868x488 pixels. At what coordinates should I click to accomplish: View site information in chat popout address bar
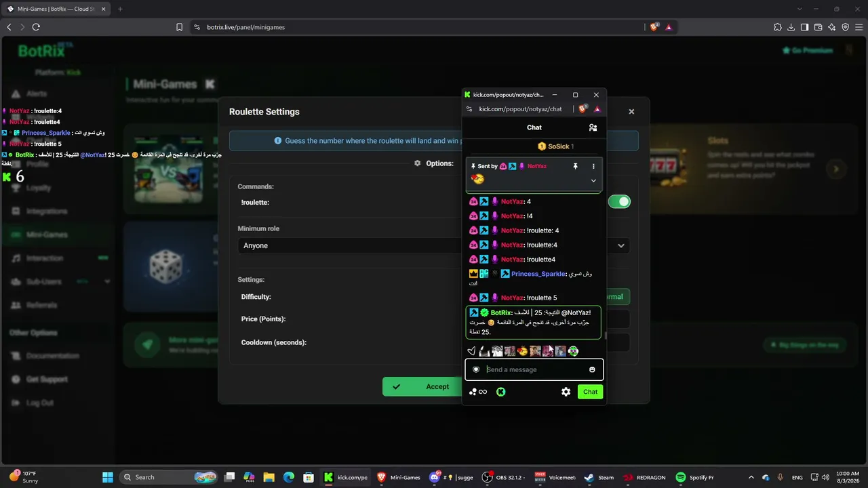(x=469, y=109)
